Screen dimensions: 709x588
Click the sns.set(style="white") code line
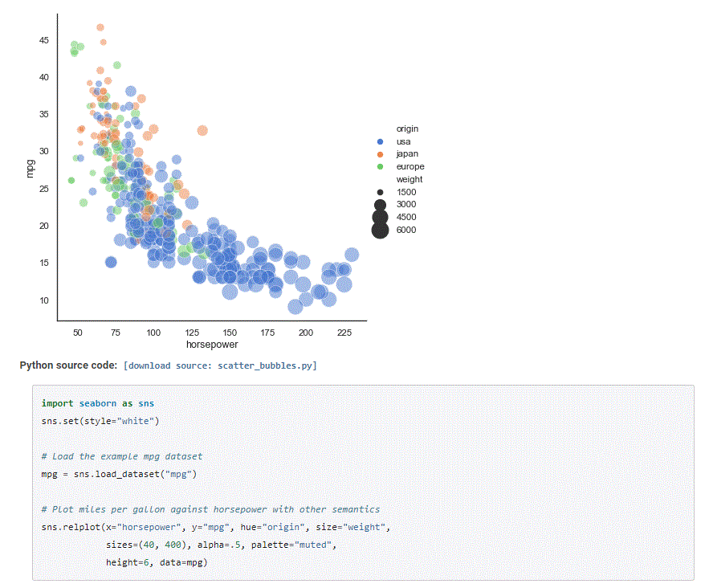click(101, 421)
